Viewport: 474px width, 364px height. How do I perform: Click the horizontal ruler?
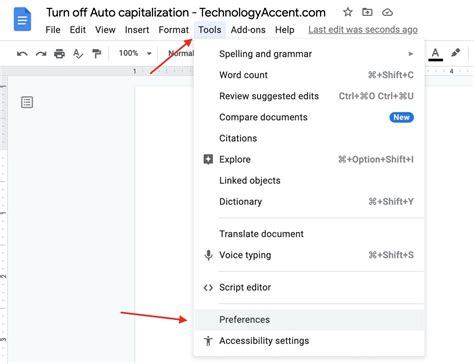coord(163,71)
